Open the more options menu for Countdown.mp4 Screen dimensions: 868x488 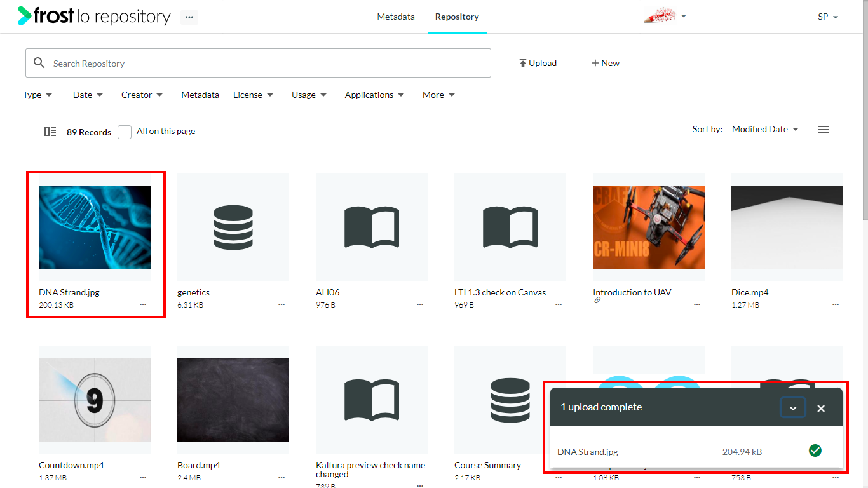tap(143, 477)
